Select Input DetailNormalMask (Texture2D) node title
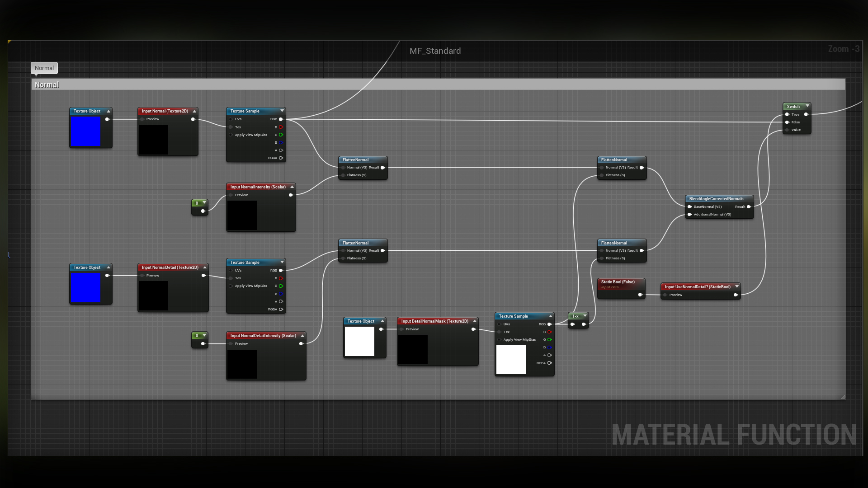Screen dimensions: 868x488 click(x=434, y=321)
